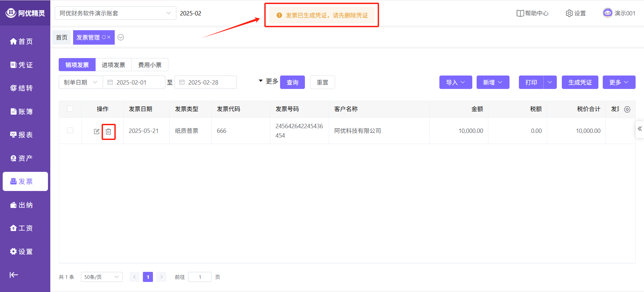Switch to the 费用小票 tab

pos(150,65)
